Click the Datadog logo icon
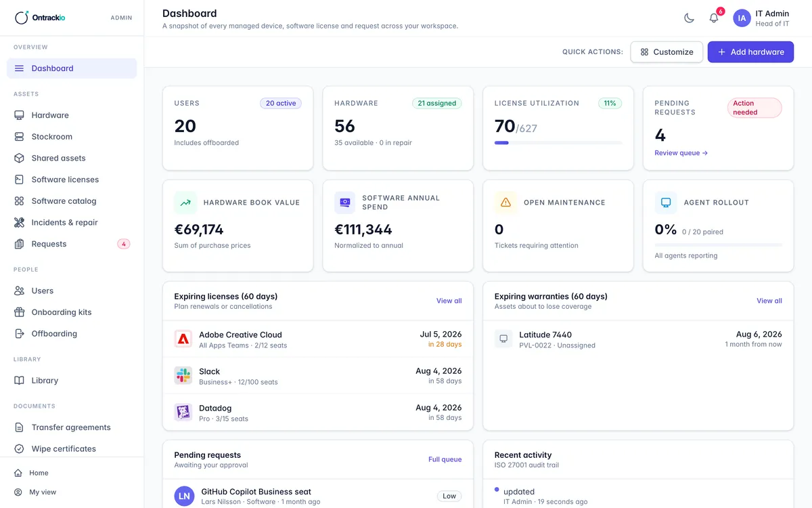The width and height of the screenshot is (812, 508). tap(183, 412)
